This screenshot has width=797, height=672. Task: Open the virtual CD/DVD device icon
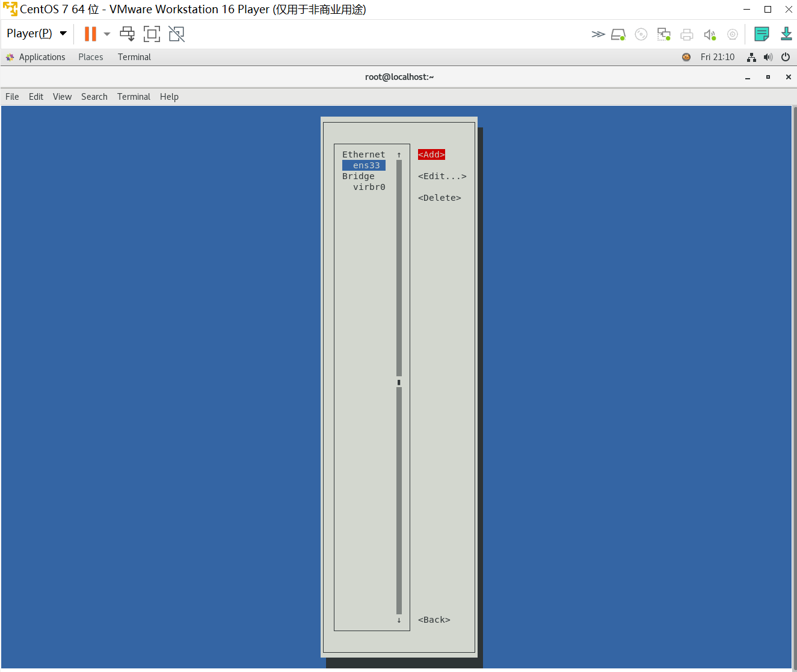click(x=641, y=34)
